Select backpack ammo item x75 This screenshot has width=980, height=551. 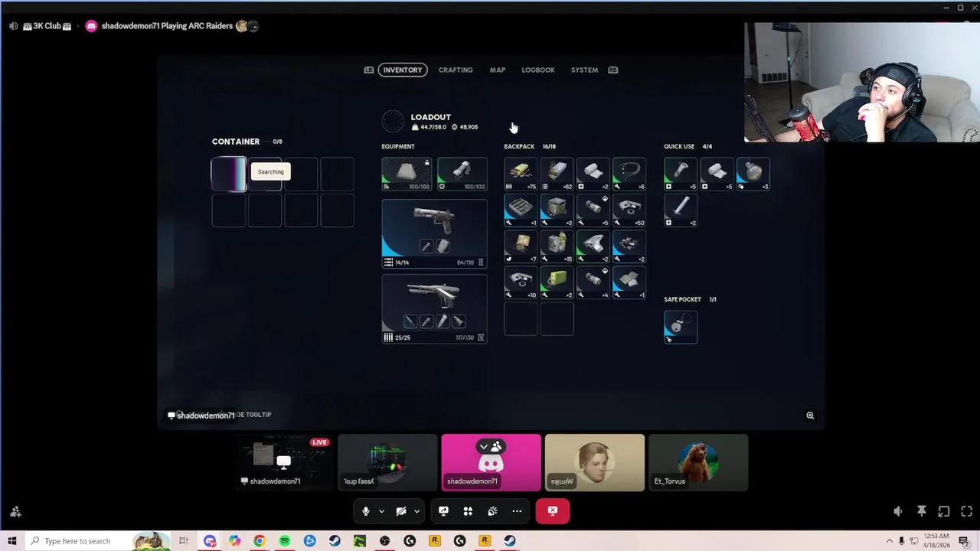point(521,174)
